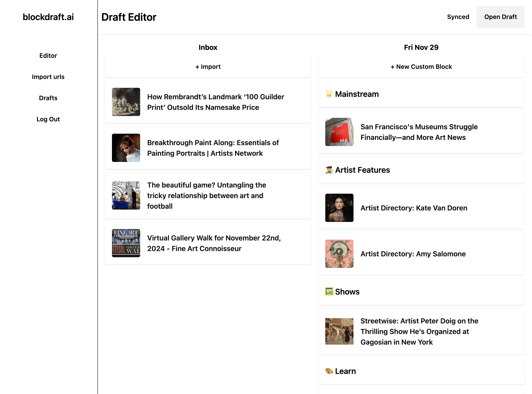
Task: Go to Import urls in sidebar
Action: (x=48, y=77)
